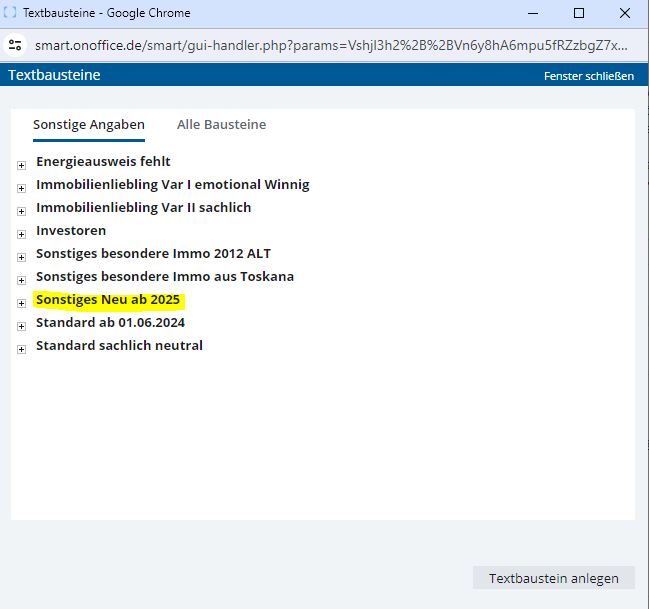Select the Energieausweis fehlt text label
The width and height of the screenshot is (649, 609).
(103, 162)
